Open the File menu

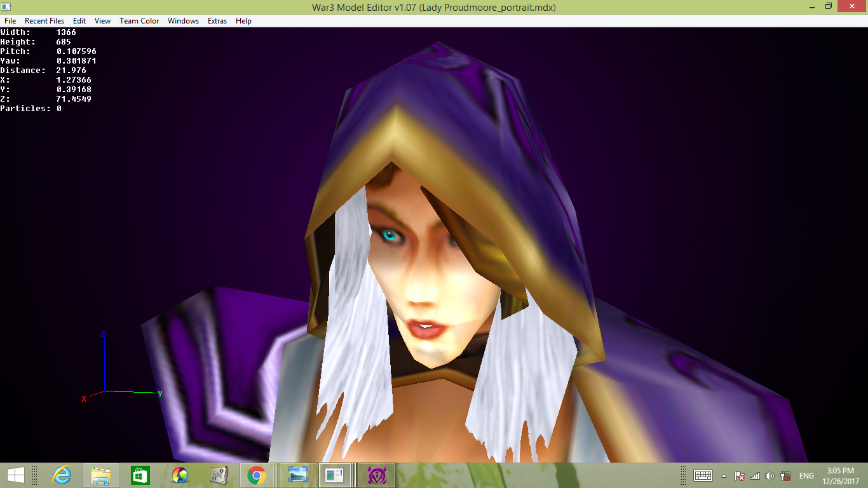pyautogui.click(x=10, y=21)
